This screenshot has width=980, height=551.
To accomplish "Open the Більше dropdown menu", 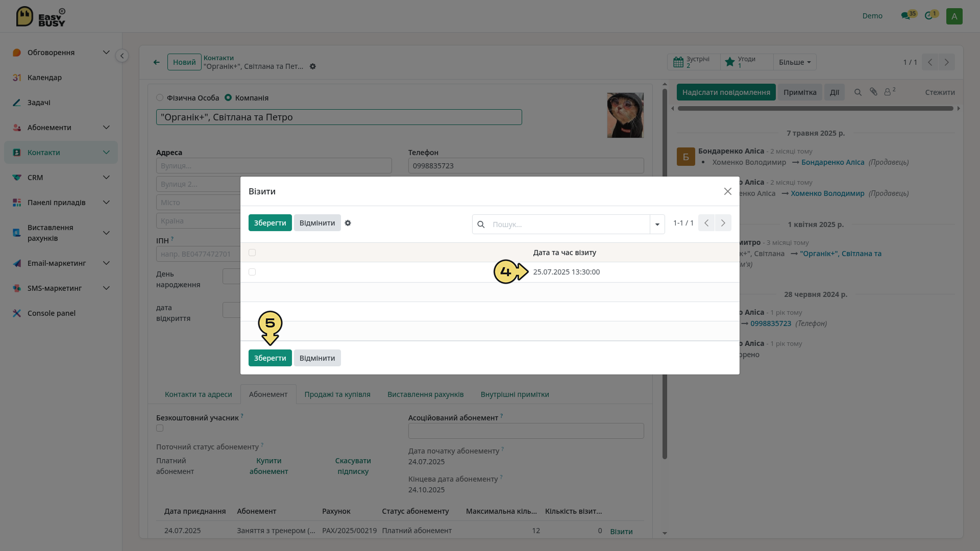I will click(795, 62).
